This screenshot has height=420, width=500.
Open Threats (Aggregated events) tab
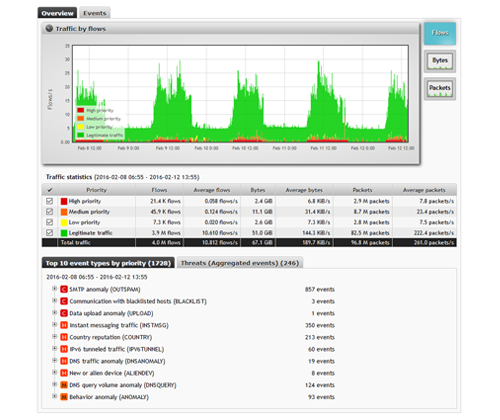coord(240,263)
